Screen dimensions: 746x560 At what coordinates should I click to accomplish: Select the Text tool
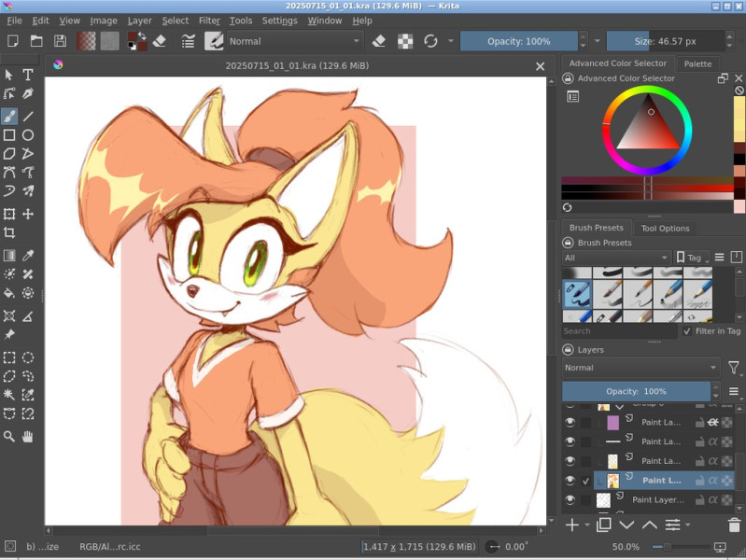(28, 75)
